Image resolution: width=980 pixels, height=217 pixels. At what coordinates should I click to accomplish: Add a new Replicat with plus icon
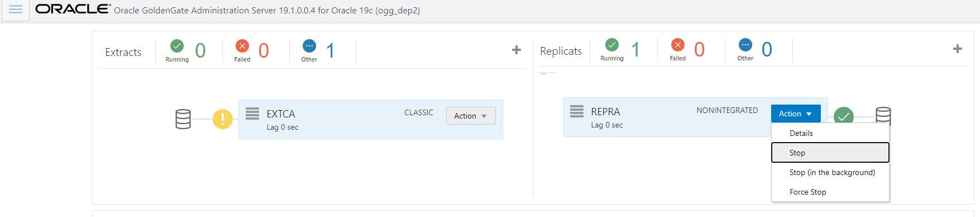[x=957, y=49]
